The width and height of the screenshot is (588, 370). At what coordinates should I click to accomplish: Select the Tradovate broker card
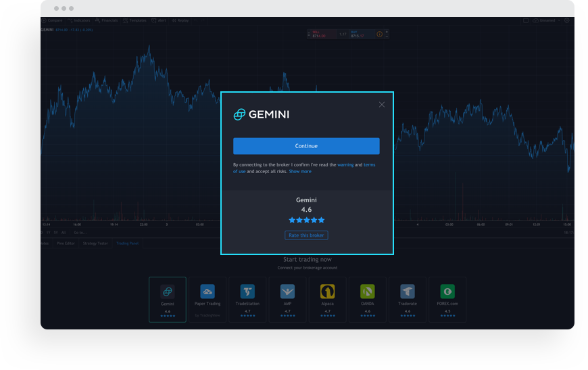pyautogui.click(x=408, y=300)
